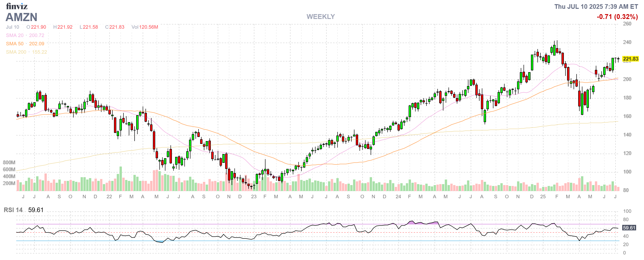Click the '25' year marker on the time axis

tap(543, 197)
